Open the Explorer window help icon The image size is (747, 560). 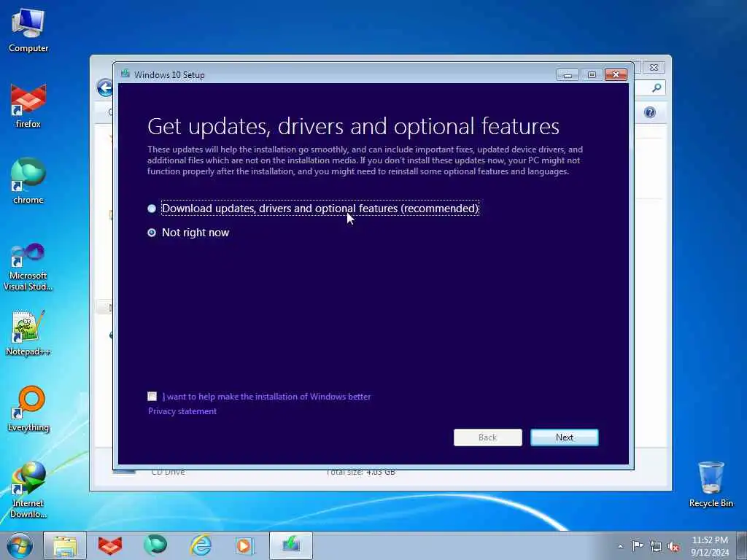pos(650,112)
